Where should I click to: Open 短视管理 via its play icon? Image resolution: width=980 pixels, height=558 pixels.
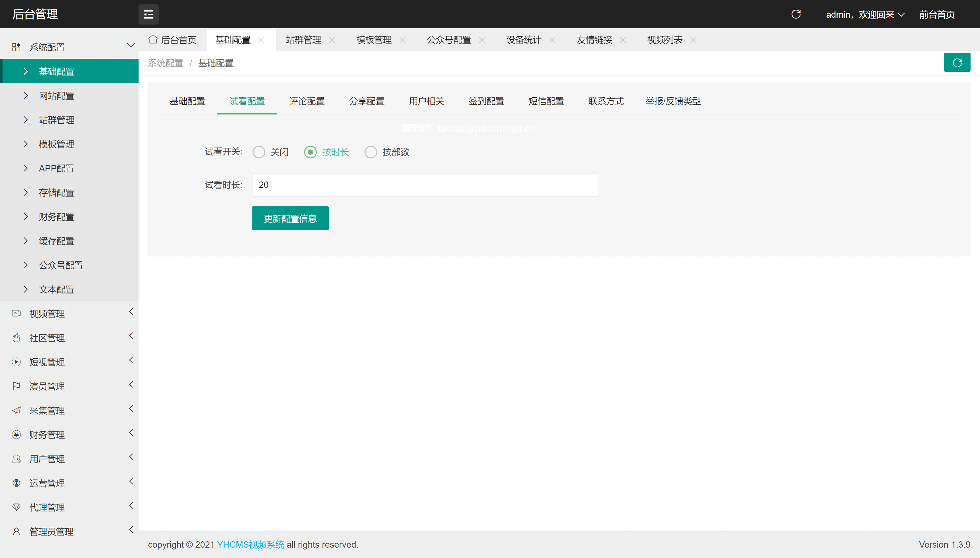coord(16,362)
